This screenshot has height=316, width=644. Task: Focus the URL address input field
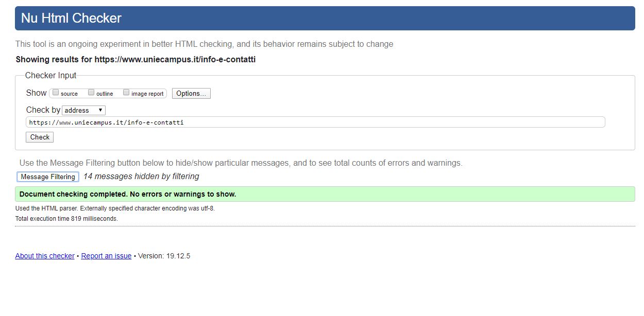tap(315, 122)
